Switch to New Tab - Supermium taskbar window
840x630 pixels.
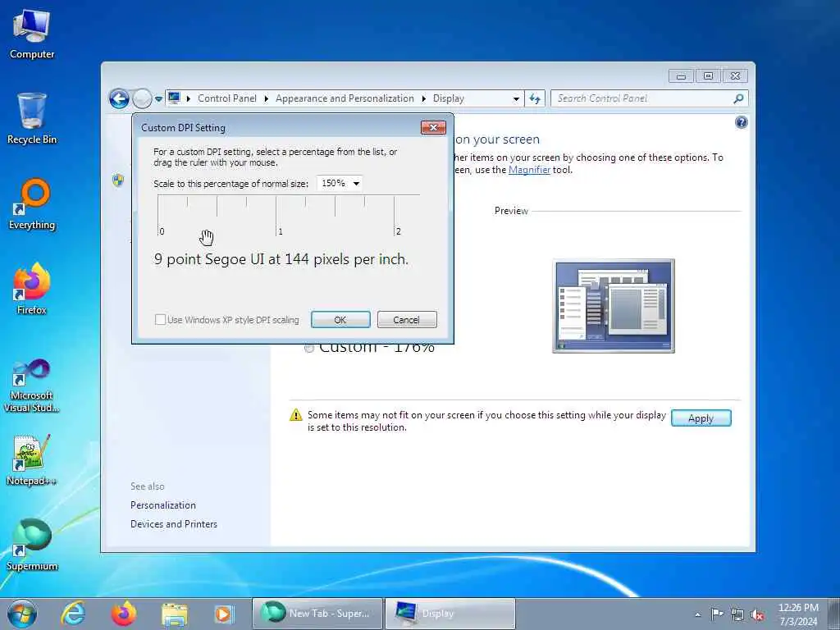pos(317,614)
